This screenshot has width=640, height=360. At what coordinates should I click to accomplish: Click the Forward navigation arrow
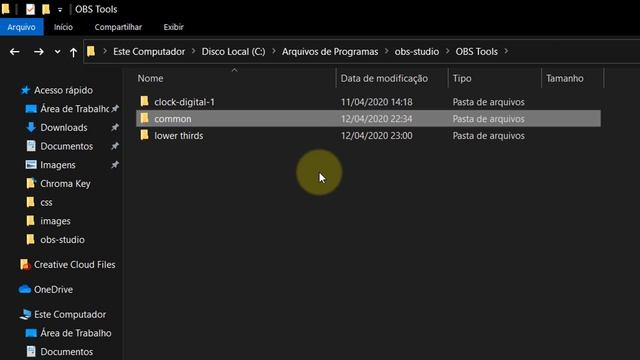39,52
